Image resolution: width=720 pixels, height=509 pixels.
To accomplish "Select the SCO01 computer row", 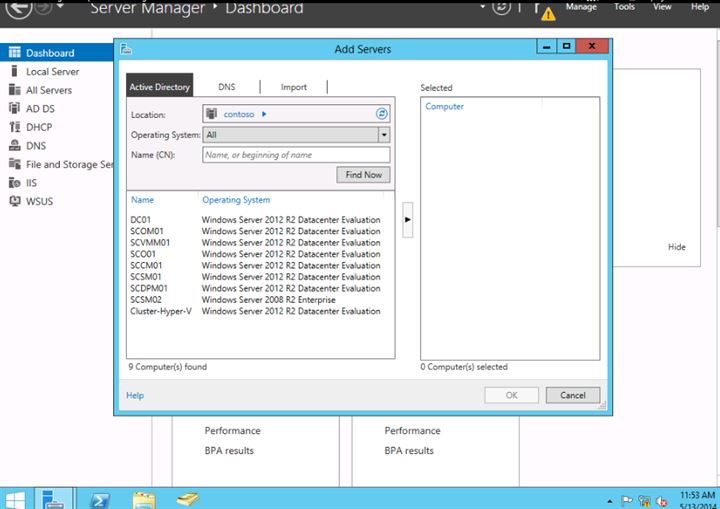I will (260, 254).
